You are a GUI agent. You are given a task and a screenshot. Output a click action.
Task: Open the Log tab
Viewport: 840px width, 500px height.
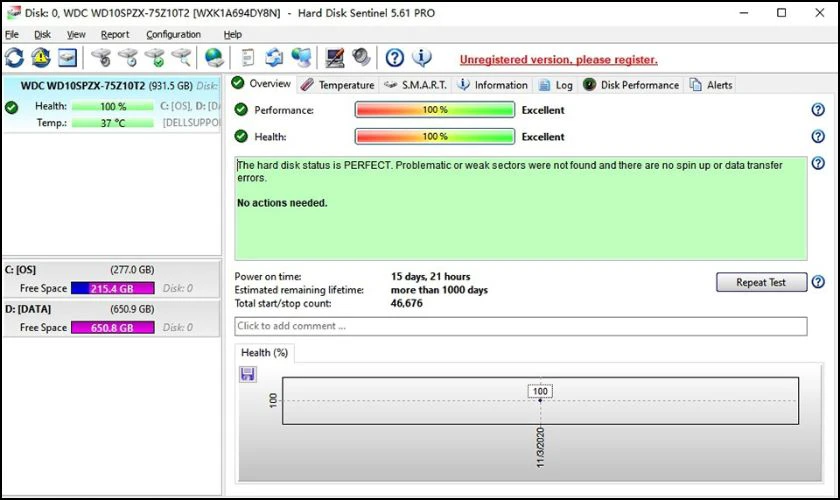point(556,85)
